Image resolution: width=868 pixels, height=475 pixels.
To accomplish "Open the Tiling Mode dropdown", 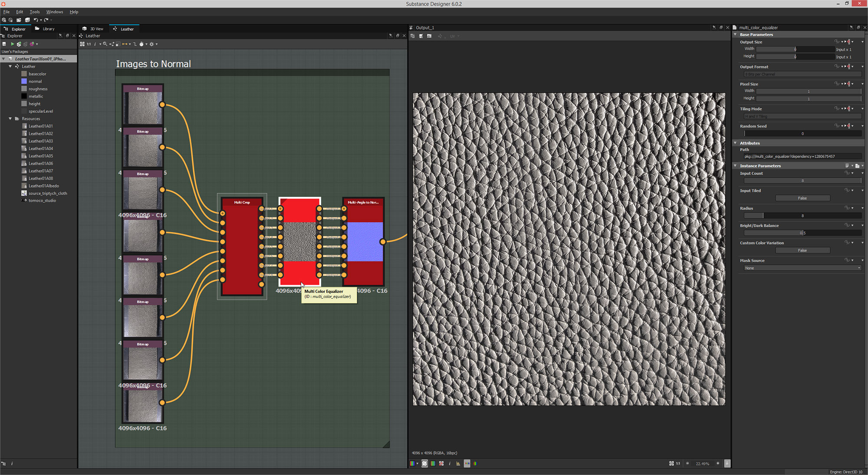I will (x=802, y=116).
